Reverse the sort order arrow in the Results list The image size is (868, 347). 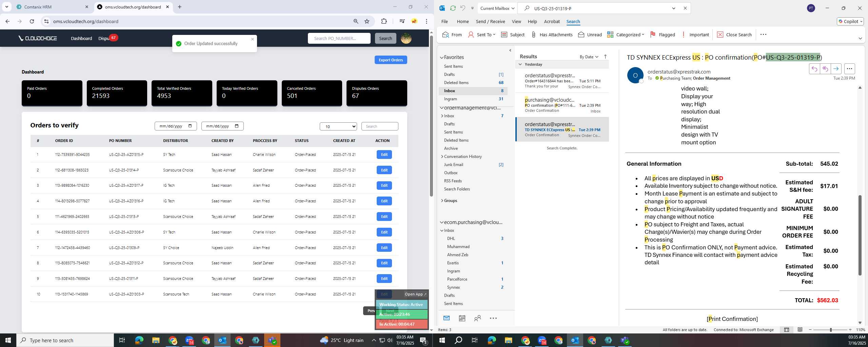pyautogui.click(x=605, y=57)
